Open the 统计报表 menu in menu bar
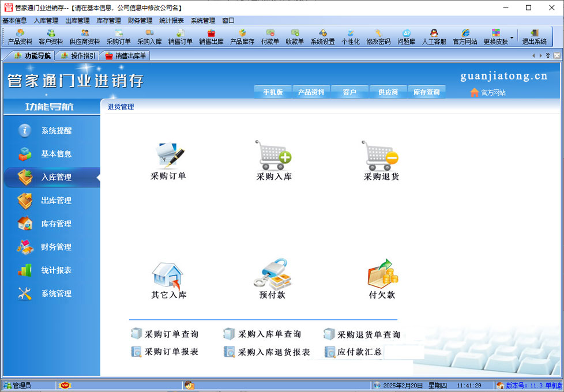564x392 pixels. pyautogui.click(x=171, y=21)
